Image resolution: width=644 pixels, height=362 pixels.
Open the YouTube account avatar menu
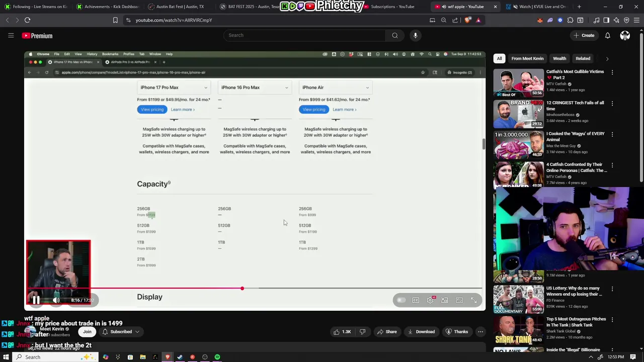[x=625, y=35]
